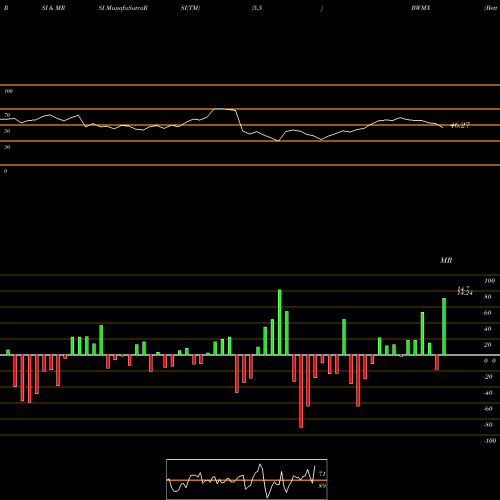Click the 30 level label on RSI scale

pos(7,147)
